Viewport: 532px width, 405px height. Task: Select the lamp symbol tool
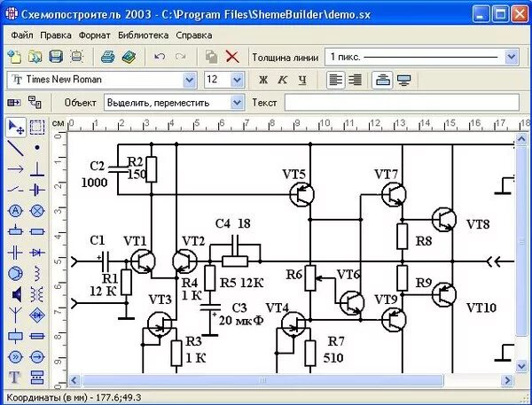pos(37,211)
